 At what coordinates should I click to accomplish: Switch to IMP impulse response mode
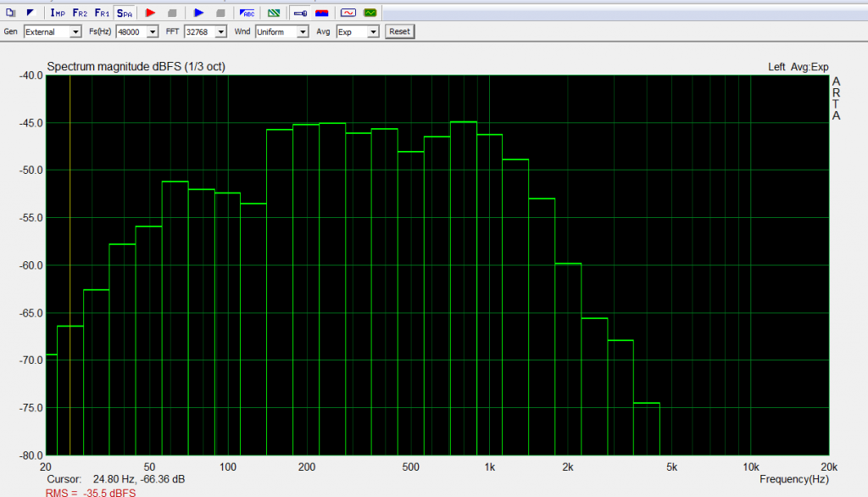pos(58,13)
